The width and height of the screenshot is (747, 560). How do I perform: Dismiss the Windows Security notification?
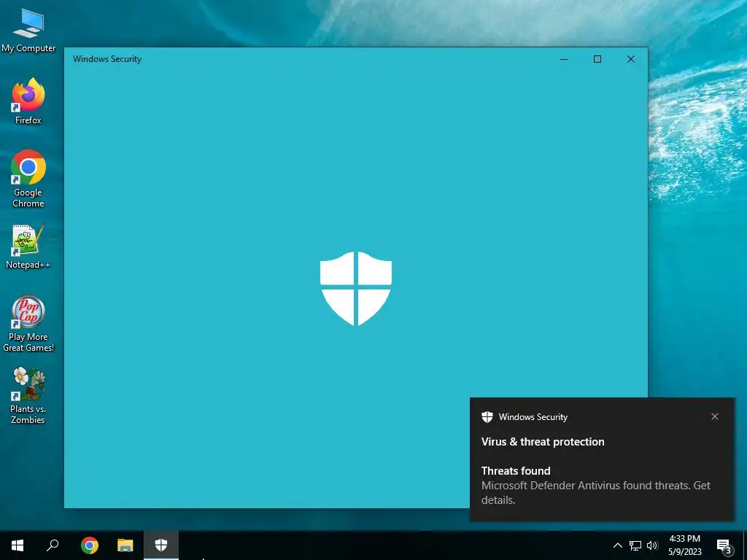tap(715, 416)
